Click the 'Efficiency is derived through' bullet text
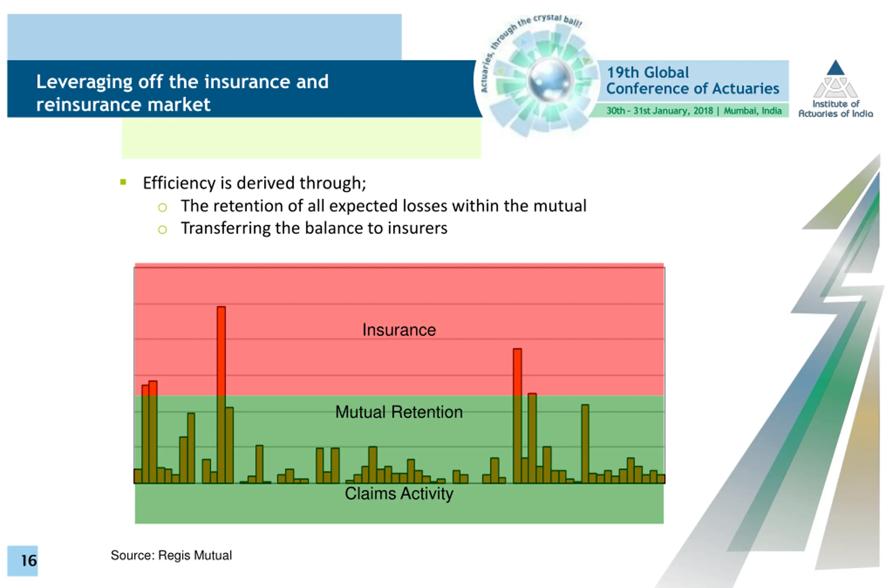Viewport: 893px width, 588px height. pos(254,183)
